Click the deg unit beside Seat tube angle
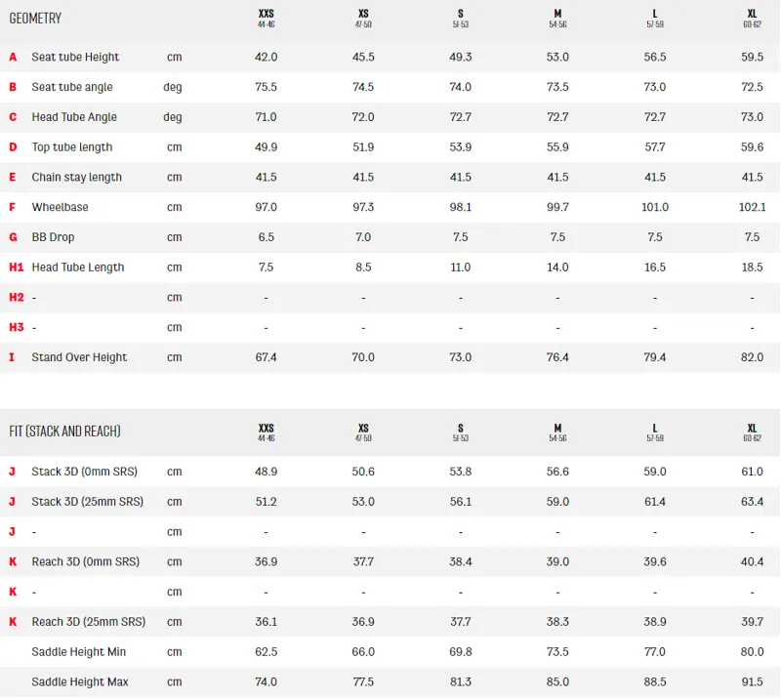 pyautogui.click(x=173, y=87)
